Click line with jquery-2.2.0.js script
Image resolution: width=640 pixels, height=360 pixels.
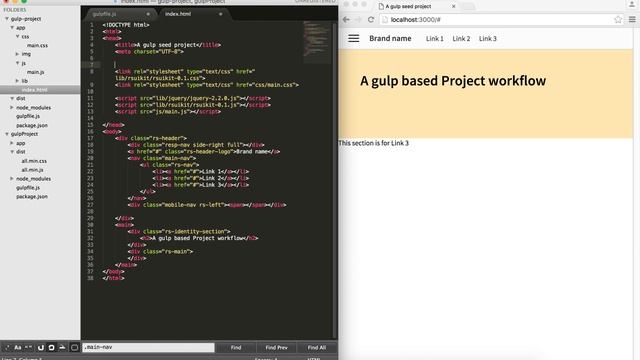pyautogui.click(x=193, y=98)
